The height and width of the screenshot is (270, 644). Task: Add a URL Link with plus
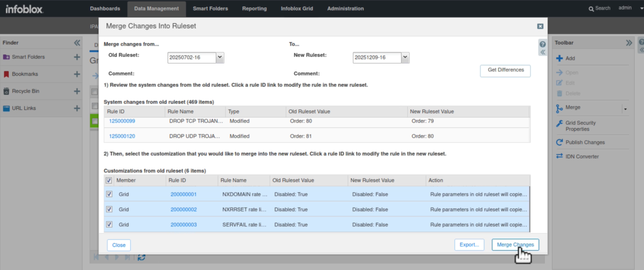(x=77, y=108)
